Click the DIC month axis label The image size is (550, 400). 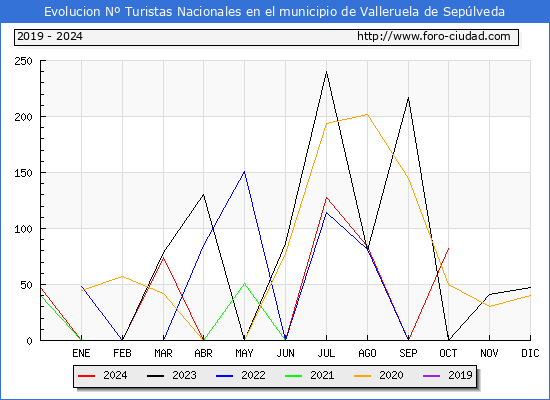(530, 353)
